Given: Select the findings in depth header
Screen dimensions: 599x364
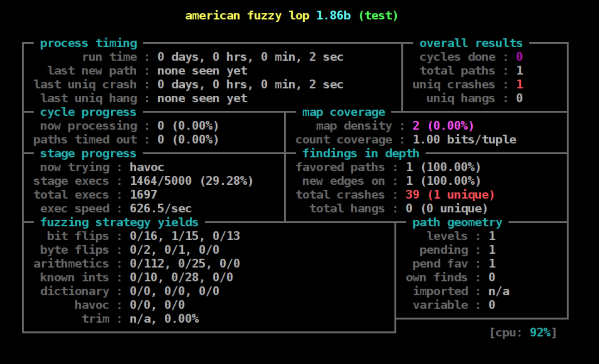Looking at the screenshot, I should (x=360, y=153).
